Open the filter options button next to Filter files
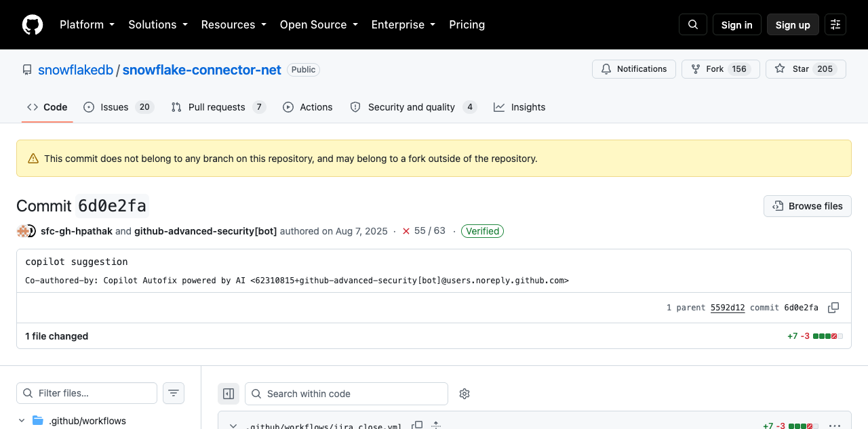 (x=174, y=393)
